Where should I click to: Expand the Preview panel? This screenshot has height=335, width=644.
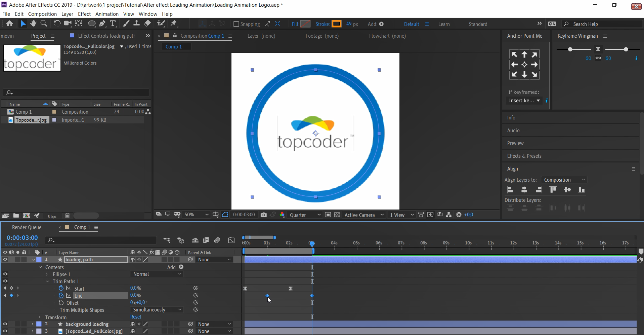[515, 143]
